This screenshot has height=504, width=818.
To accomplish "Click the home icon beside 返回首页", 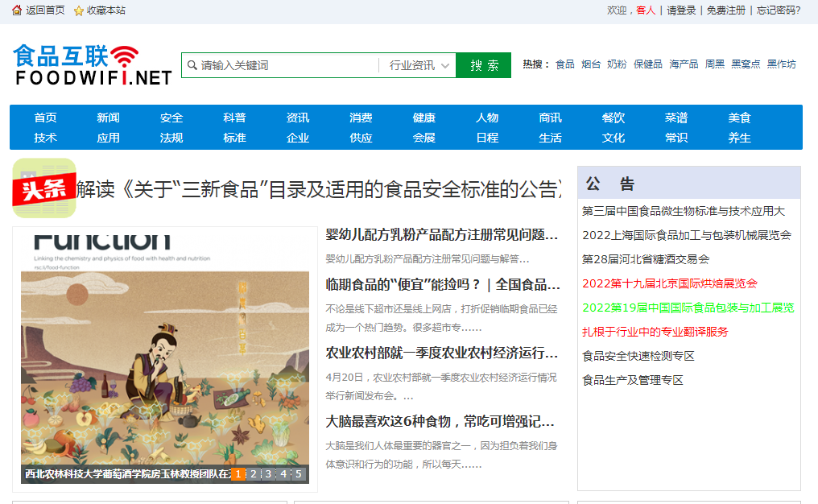I will click(17, 10).
